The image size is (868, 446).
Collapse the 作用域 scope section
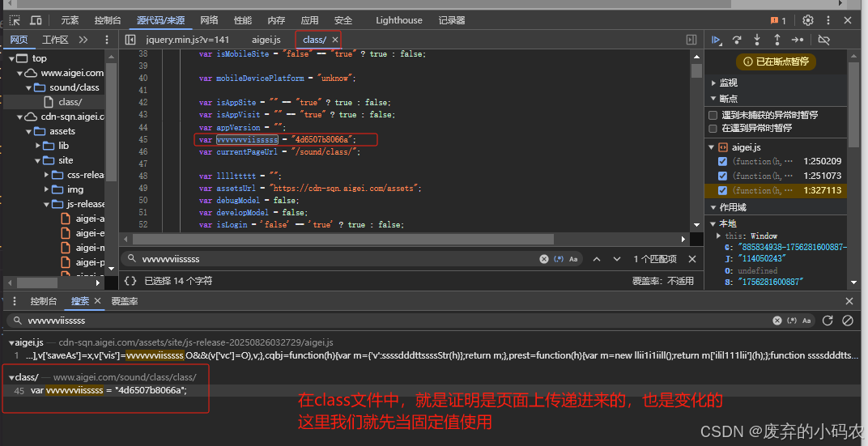point(713,207)
